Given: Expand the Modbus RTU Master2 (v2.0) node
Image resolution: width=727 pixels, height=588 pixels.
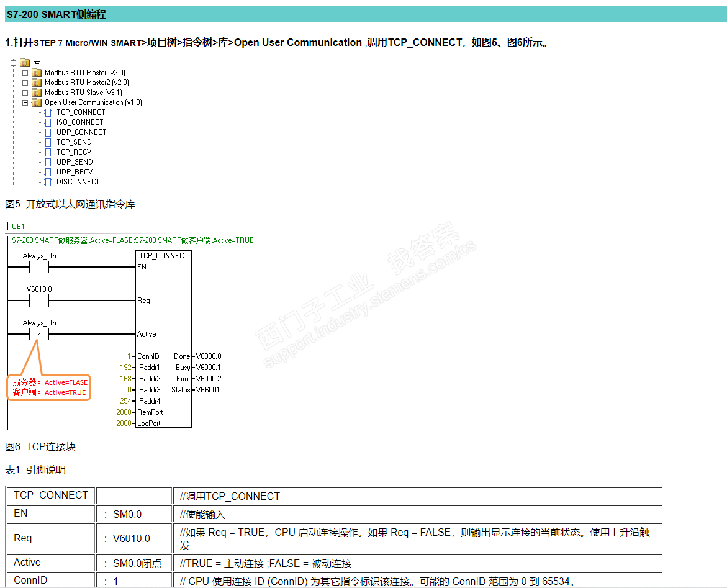Looking at the screenshot, I should tap(25, 83).
